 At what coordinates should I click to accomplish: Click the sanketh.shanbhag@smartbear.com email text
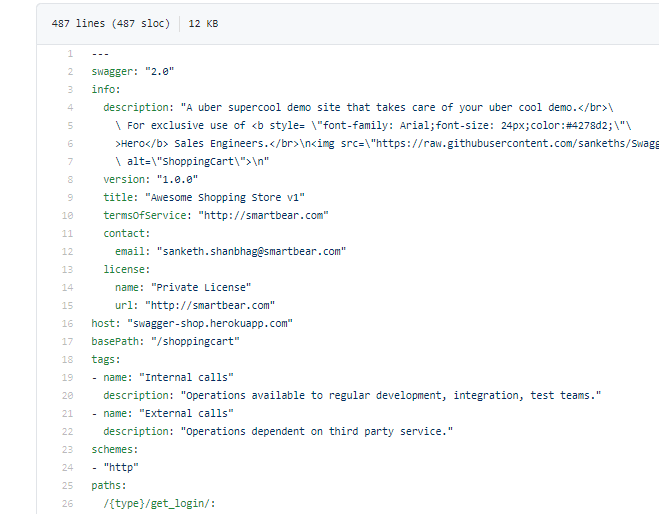[x=251, y=252]
